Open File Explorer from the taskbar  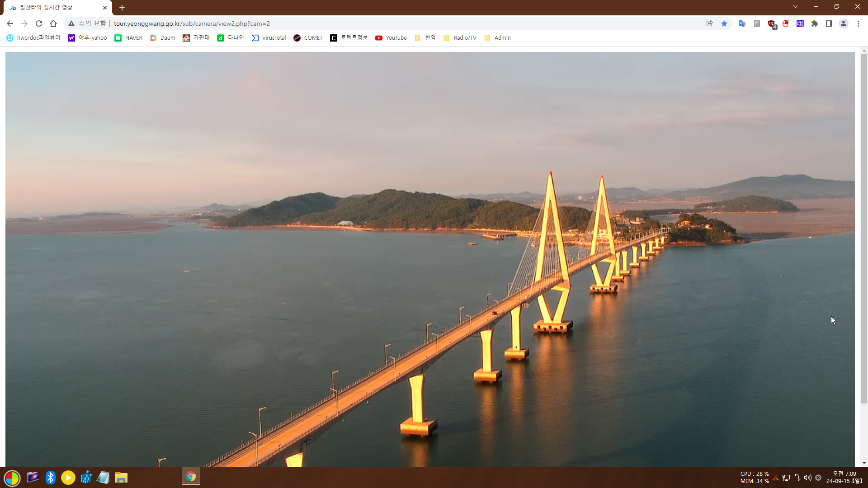pos(121,478)
